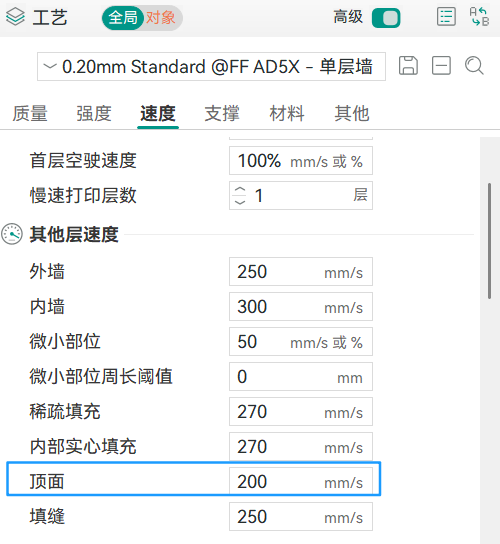
Task: Open the settings search magnifier icon
Action: click(x=474, y=66)
